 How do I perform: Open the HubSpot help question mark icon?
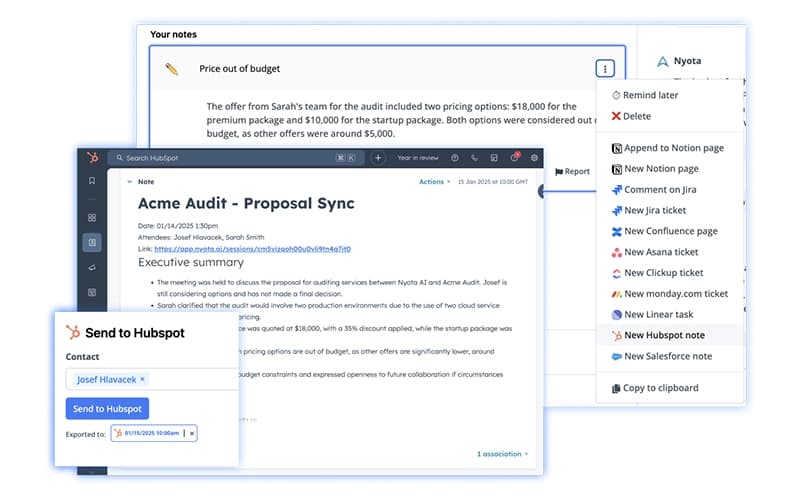(455, 158)
